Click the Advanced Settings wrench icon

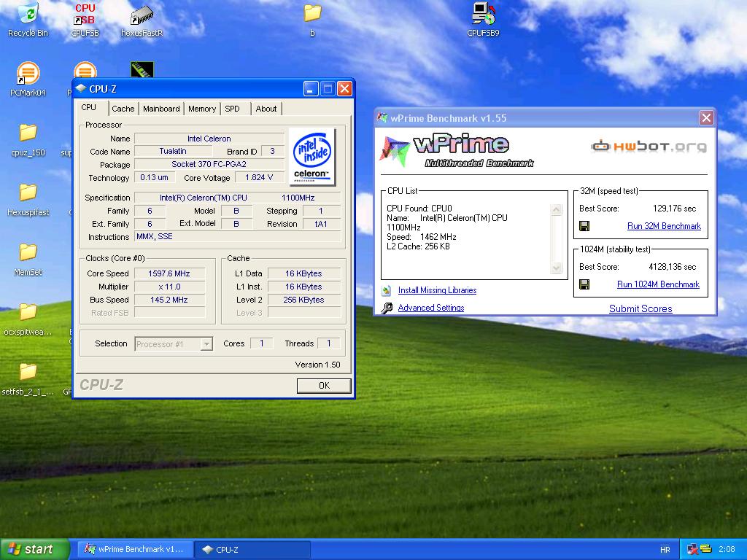(387, 308)
